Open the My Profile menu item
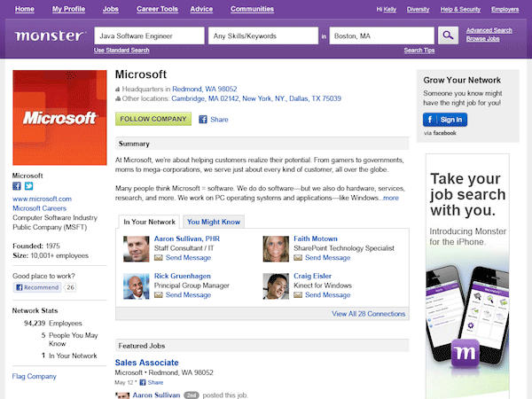 click(68, 9)
